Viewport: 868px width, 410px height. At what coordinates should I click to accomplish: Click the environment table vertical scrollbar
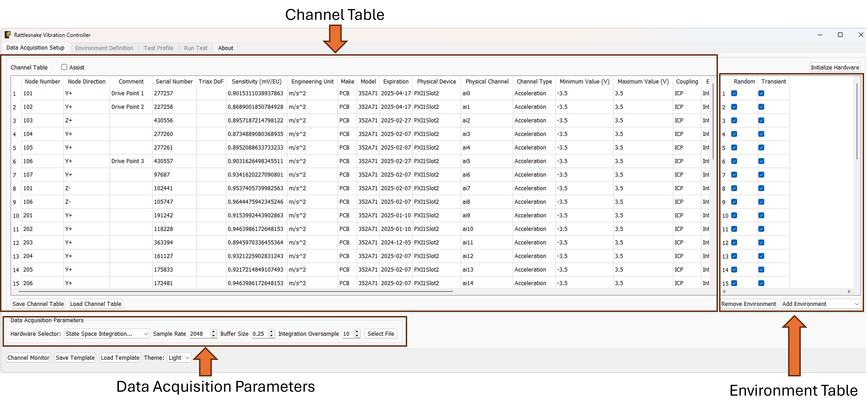coord(857,121)
